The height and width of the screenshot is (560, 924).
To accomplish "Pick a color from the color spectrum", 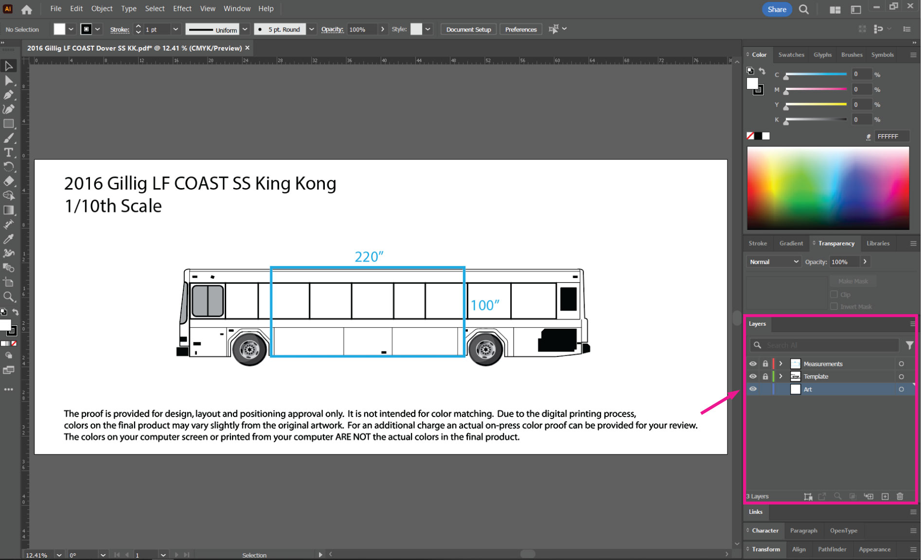I will (827, 187).
